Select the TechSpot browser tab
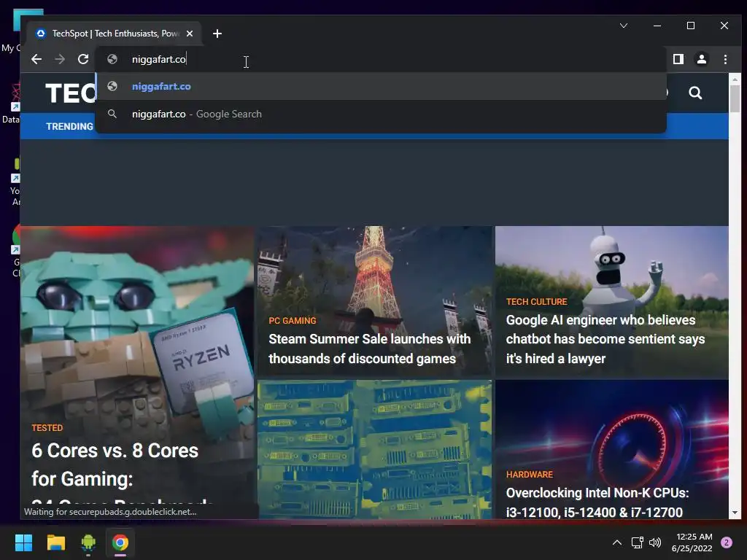The width and height of the screenshot is (747, 560). [x=115, y=34]
